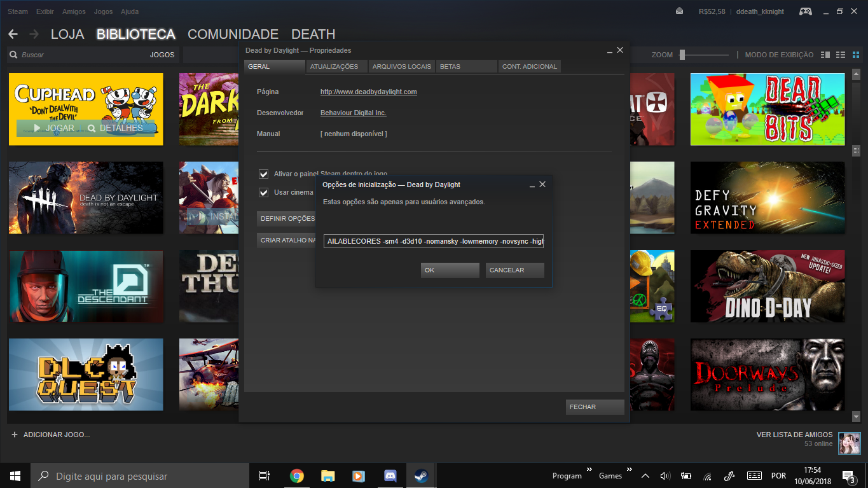The image size is (868, 488).
Task: Open the notification center icon
Action: 848,476
